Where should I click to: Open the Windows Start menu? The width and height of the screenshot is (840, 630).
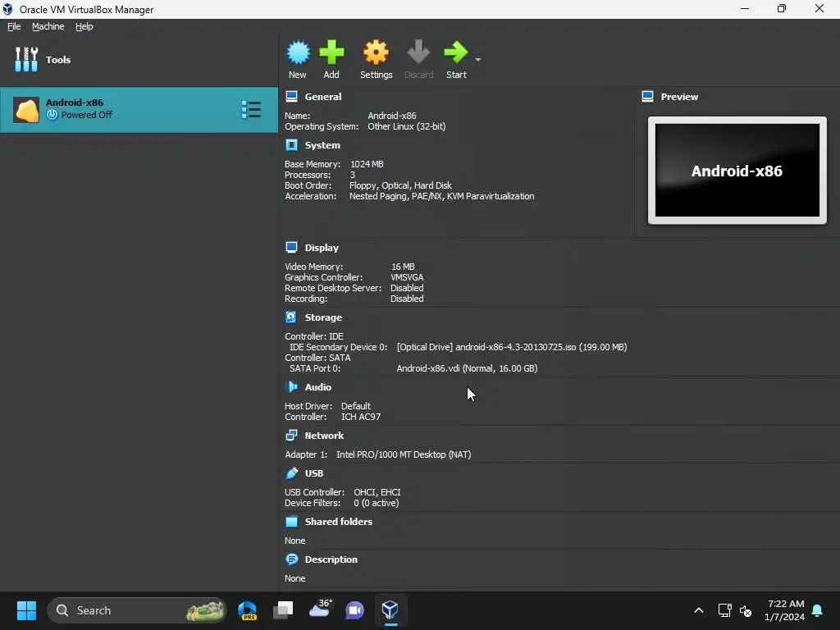tap(26, 610)
